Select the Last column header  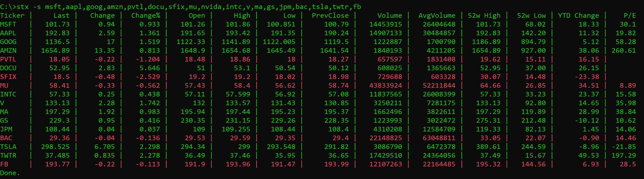(x=62, y=16)
